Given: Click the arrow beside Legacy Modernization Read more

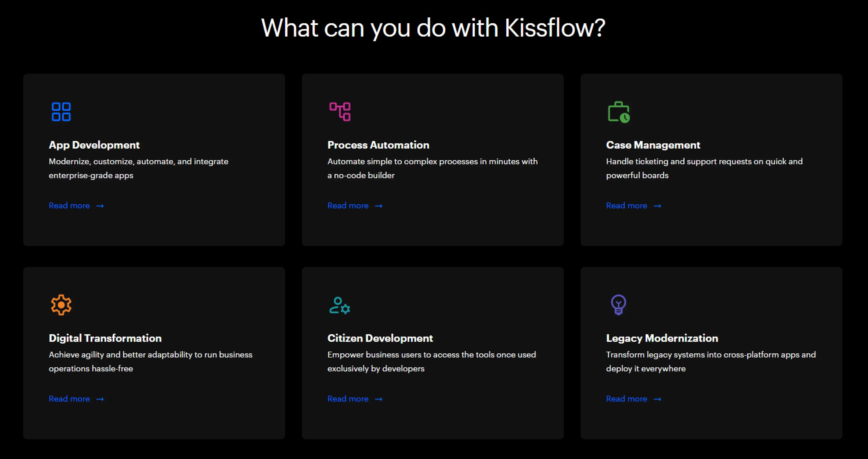Looking at the screenshot, I should [658, 399].
